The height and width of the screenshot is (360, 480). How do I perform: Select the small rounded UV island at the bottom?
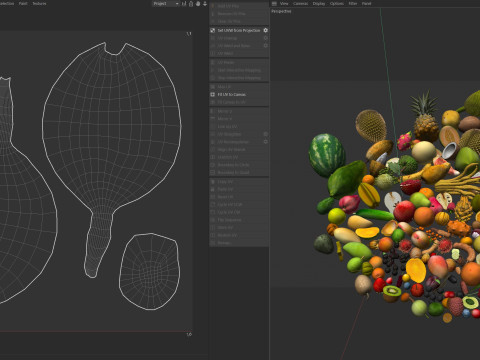click(150, 271)
